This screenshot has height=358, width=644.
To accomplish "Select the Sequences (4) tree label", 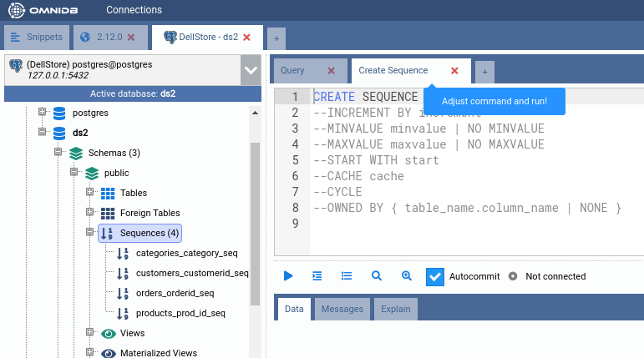I will click(150, 233).
